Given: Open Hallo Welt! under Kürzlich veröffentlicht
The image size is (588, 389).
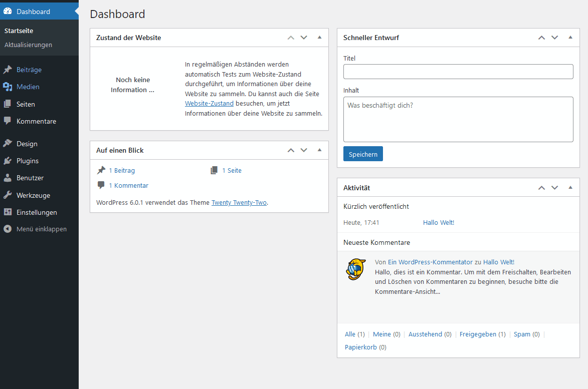Looking at the screenshot, I should tap(439, 222).
